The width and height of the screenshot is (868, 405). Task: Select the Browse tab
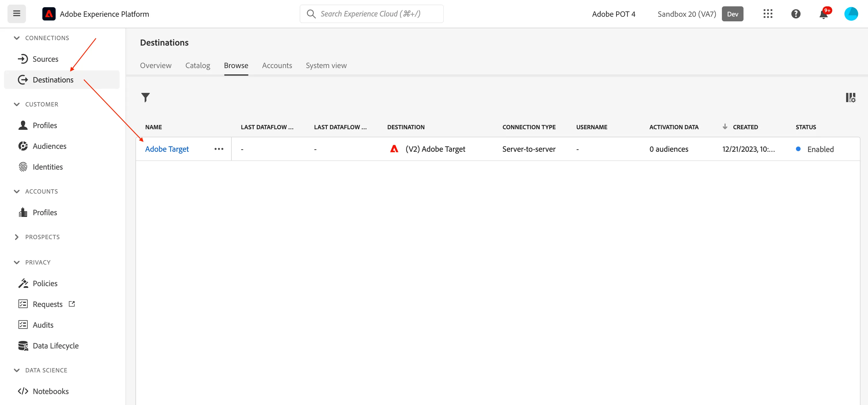pos(236,65)
